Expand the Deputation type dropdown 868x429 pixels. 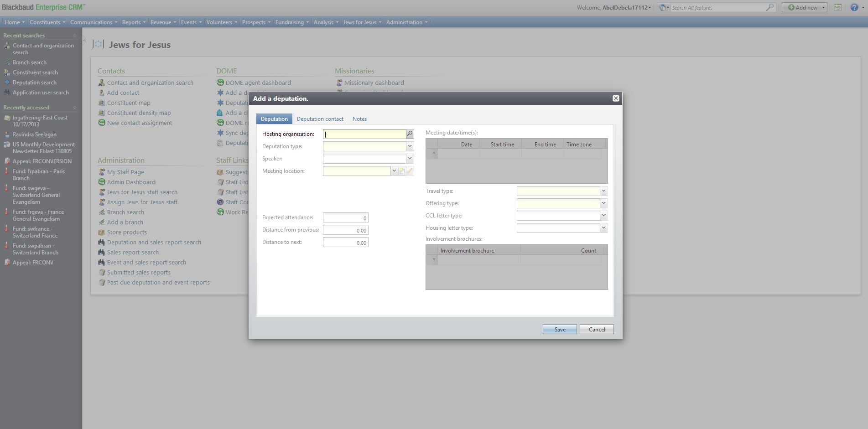[410, 146]
